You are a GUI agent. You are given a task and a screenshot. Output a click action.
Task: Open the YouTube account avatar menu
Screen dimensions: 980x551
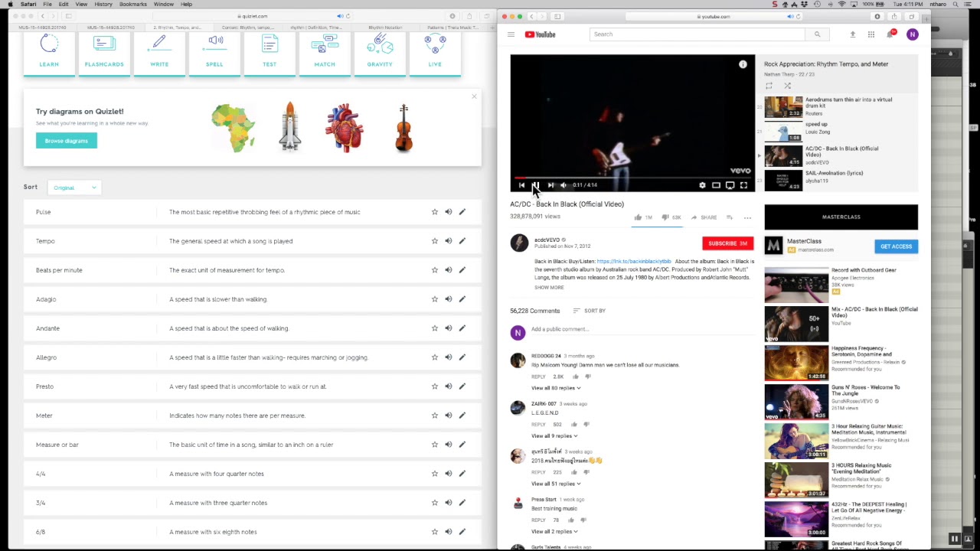coord(912,34)
